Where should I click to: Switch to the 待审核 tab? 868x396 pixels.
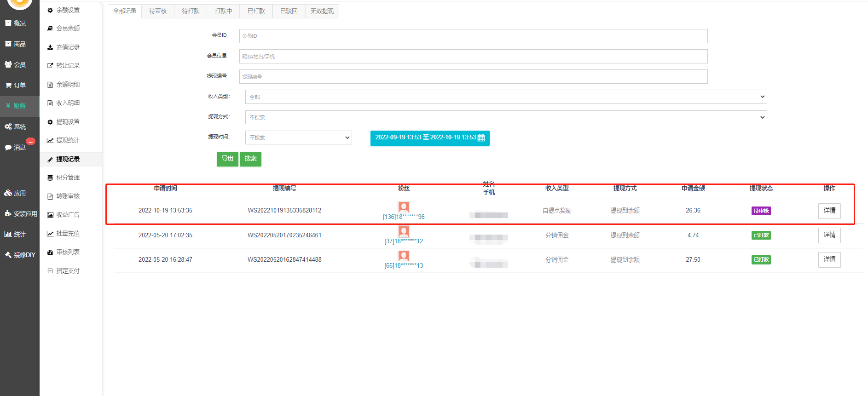coord(158,11)
